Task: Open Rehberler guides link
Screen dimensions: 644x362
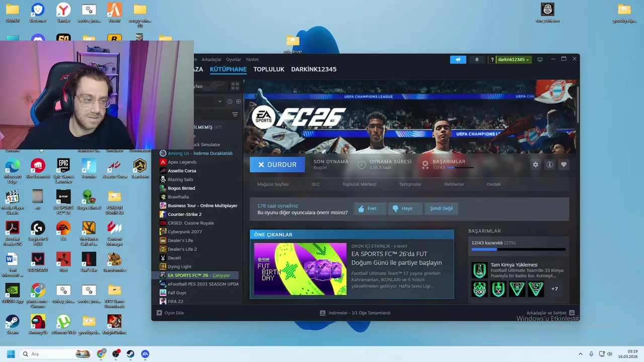Action: 454,184
